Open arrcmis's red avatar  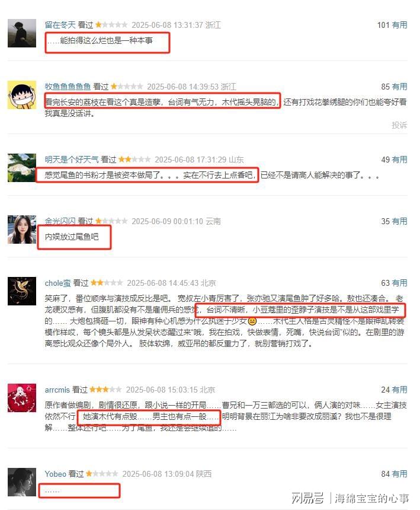(x=22, y=398)
